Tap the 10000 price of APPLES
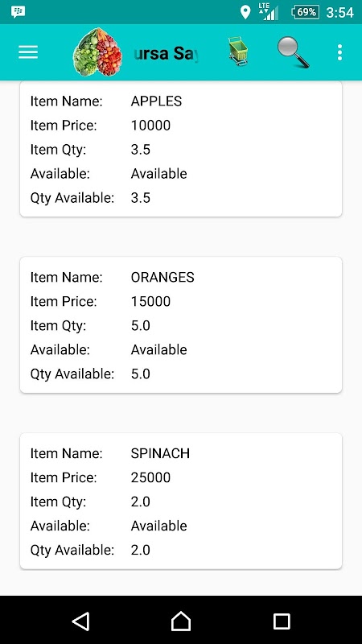The image size is (362, 644). coord(150,126)
